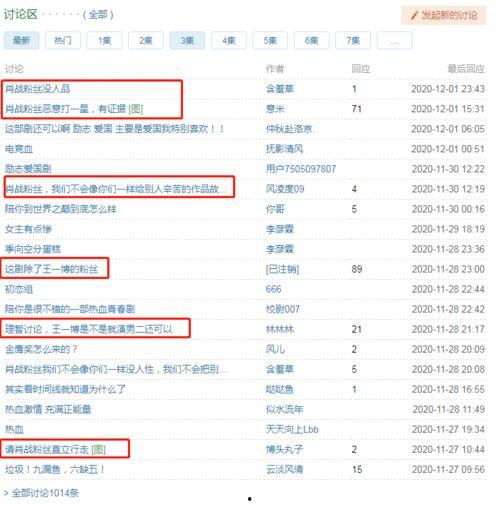
Task: View author profile 校尉007
Action: 283,309
